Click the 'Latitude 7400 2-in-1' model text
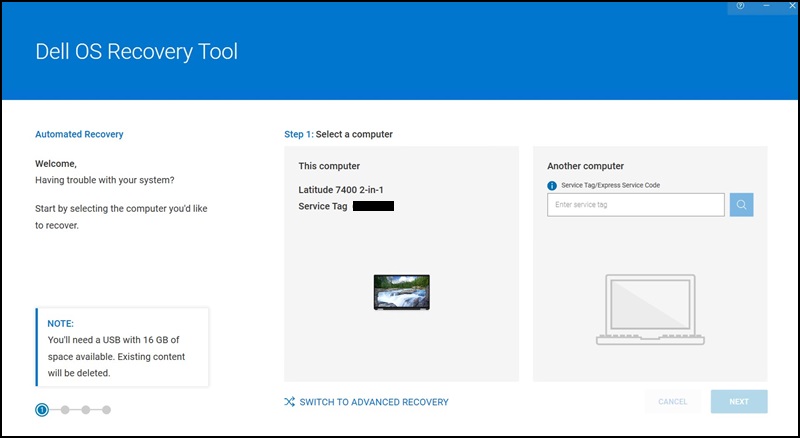This screenshot has width=800, height=438. click(x=341, y=190)
